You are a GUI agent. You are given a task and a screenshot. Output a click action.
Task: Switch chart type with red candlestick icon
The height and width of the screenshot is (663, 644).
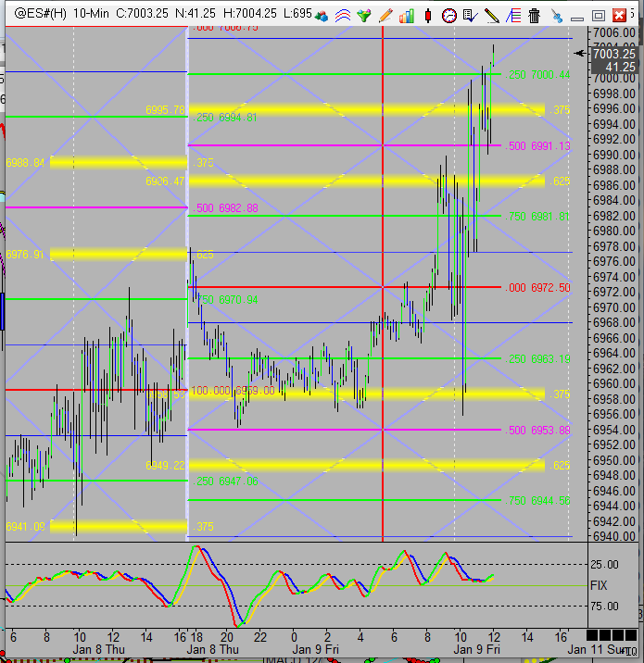pos(427,16)
